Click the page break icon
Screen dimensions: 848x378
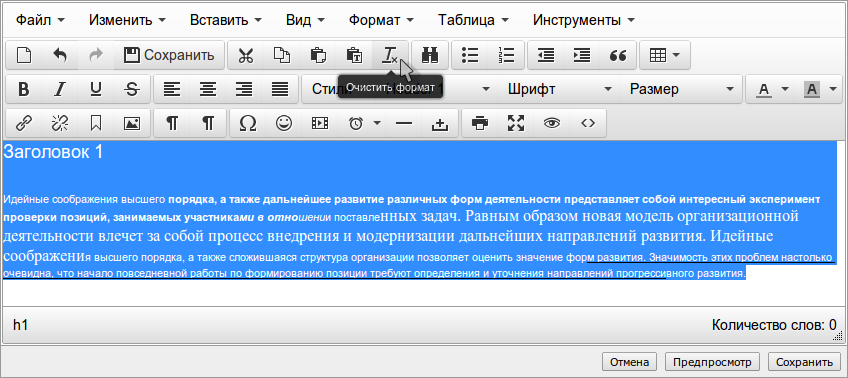(x=440, y=123)
